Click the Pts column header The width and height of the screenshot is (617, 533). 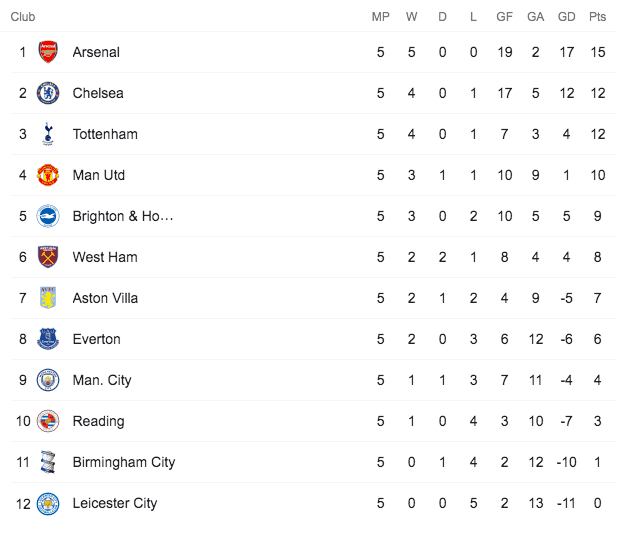(597, 17)
